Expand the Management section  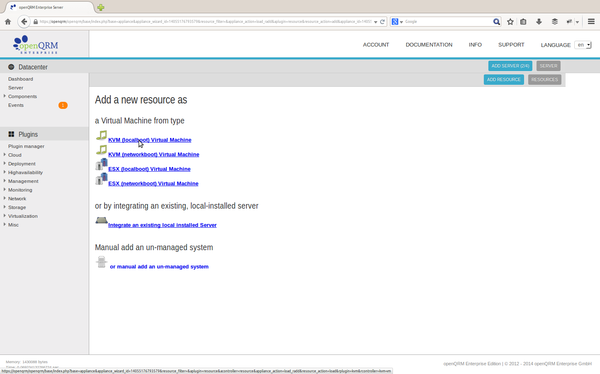[x=5, y=181]
